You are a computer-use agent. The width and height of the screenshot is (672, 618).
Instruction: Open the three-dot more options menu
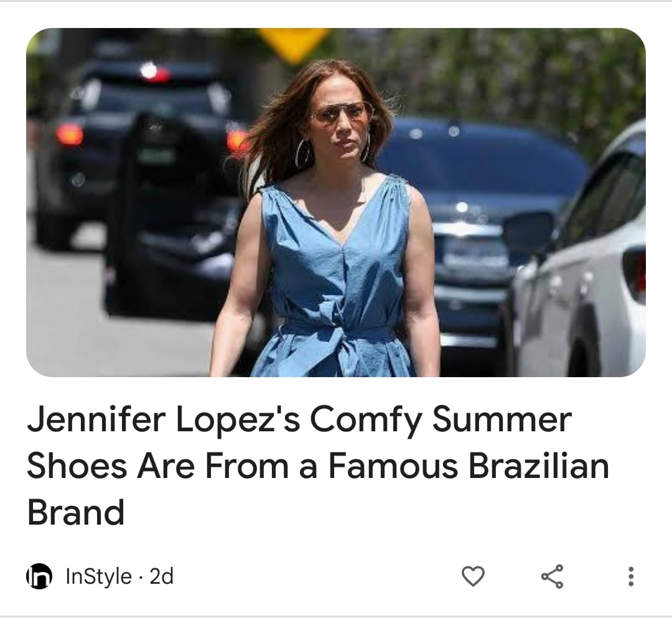[x=630, y=576]
